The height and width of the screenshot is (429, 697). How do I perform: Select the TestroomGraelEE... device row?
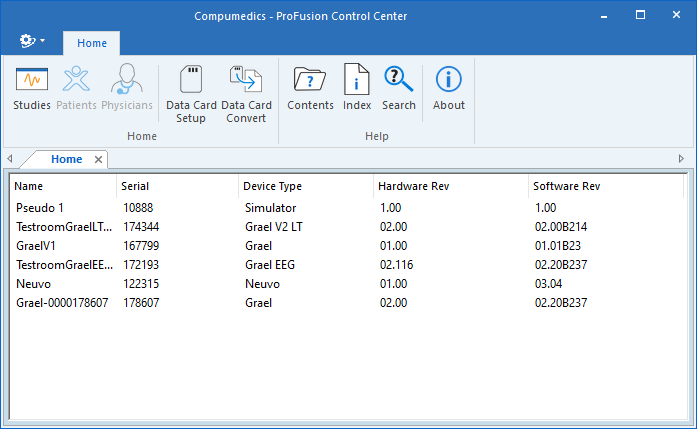(x=347, y=265)
